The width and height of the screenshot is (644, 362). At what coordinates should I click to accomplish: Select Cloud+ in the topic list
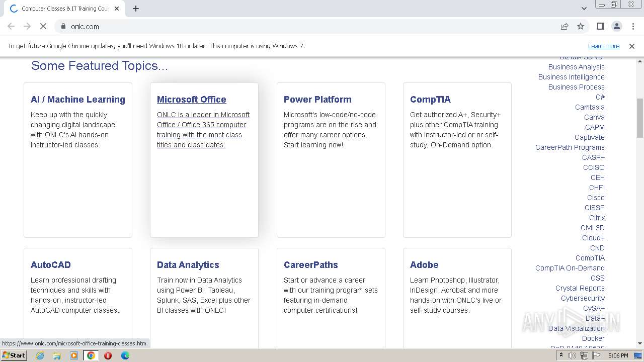(594, 238)
